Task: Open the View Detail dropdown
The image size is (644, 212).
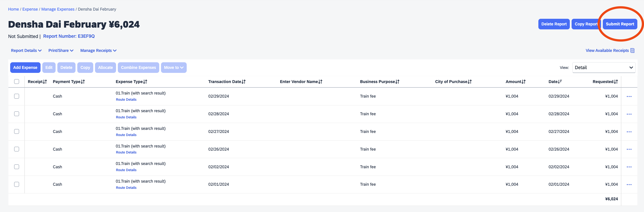Action: click(603, 68)
